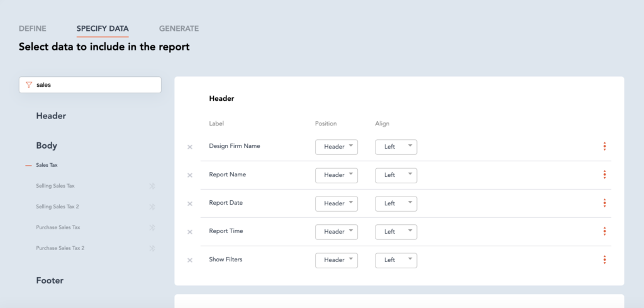Click into the sales filter search field
The height and width of the screenshot is (308, 644).
tap(94, 84)
